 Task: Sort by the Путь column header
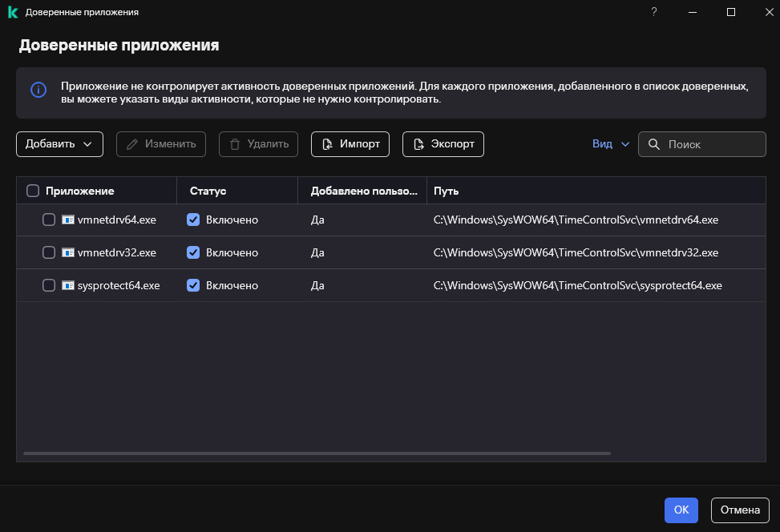pos(446,191)
